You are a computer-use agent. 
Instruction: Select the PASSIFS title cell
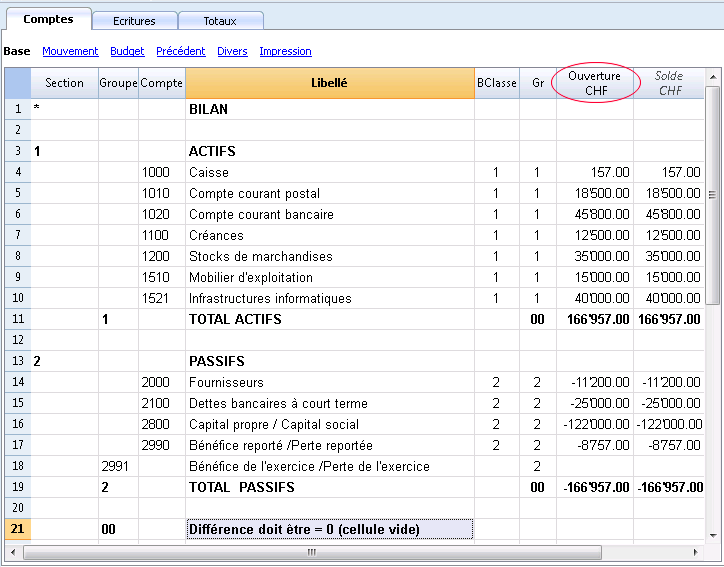tap(330, 361)
